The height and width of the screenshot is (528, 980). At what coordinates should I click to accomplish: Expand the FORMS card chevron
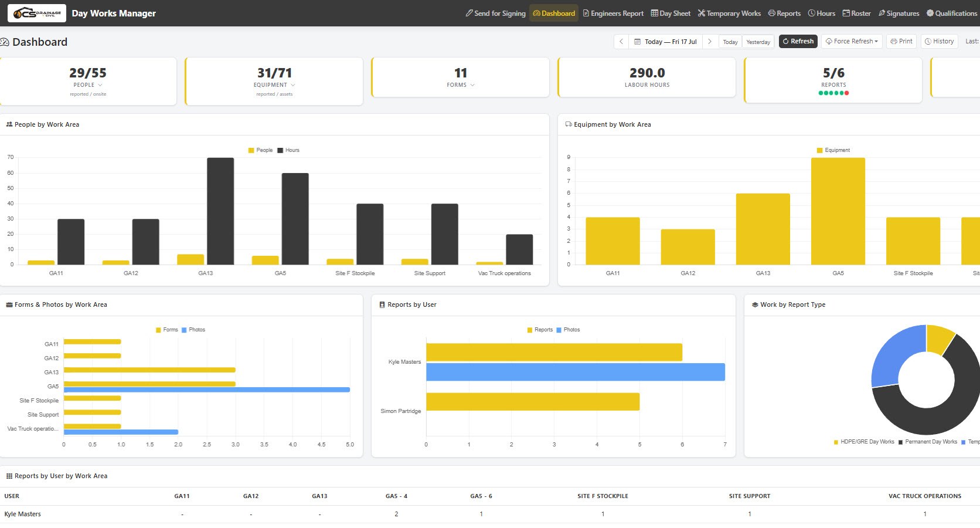472,85
